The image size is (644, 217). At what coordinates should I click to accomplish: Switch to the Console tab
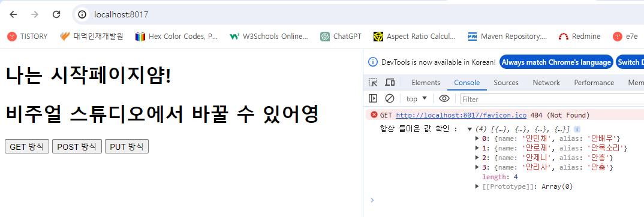(x=467, y=83)
